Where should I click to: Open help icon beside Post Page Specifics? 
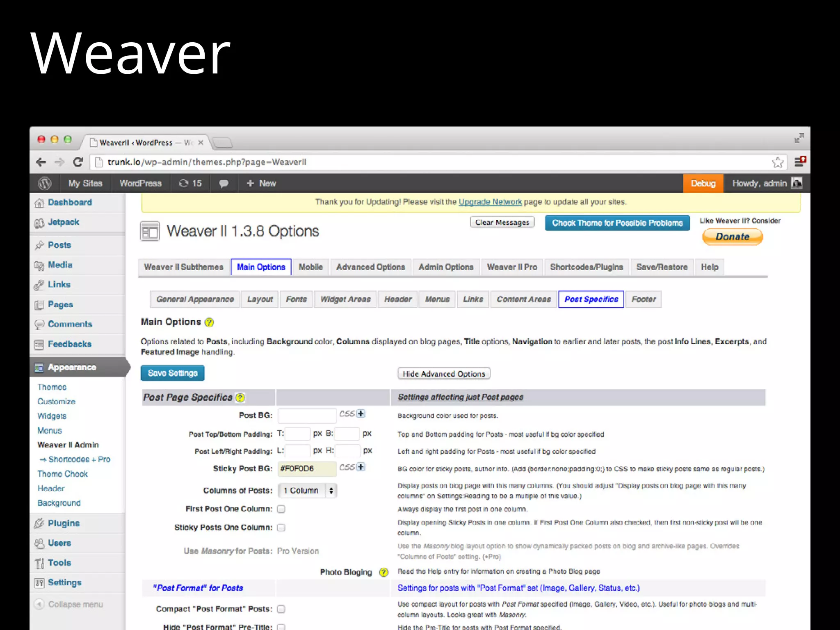point(240,397)
